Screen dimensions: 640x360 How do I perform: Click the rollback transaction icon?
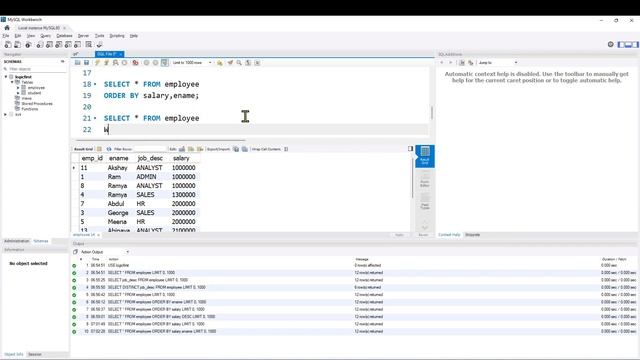click(x=156, y=62)
